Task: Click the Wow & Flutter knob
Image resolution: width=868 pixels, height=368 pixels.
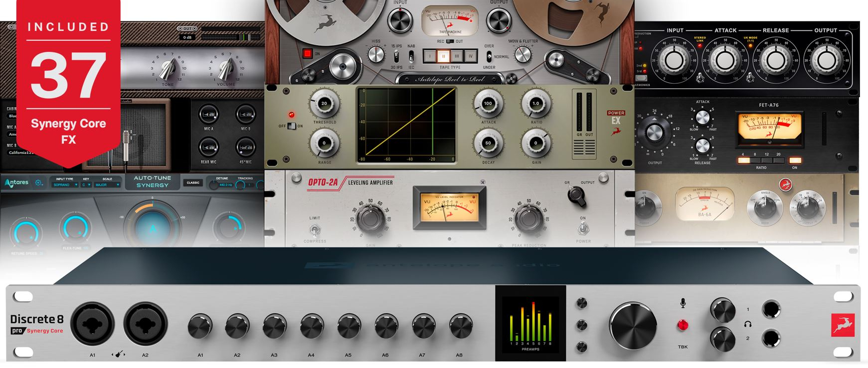Action: point(522,54)
